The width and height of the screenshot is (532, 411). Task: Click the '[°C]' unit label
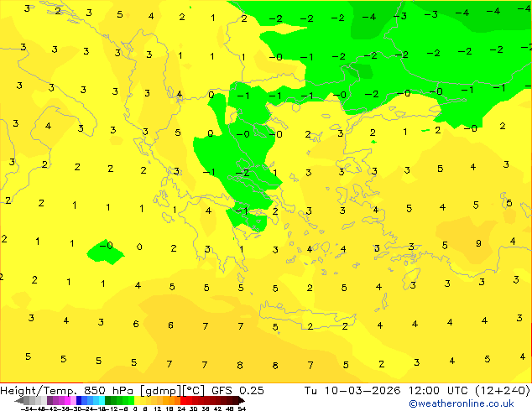click(194, 391)
